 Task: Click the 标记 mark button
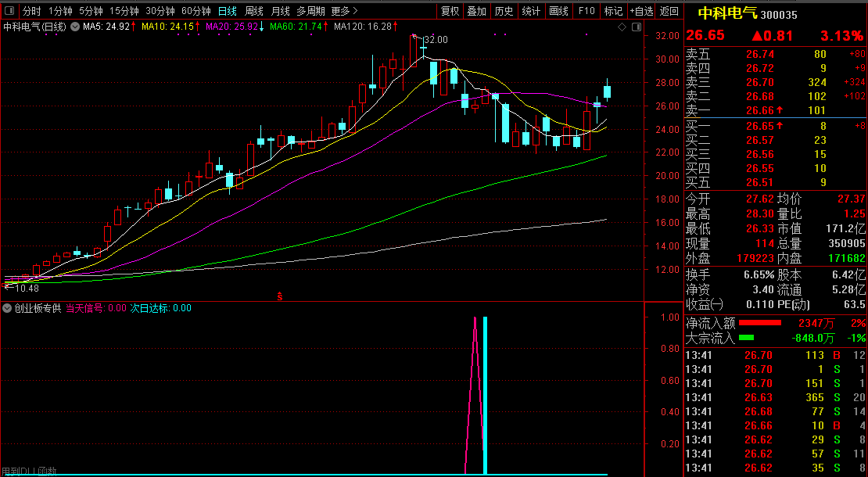pyautogui.click(x=613, y=11)
